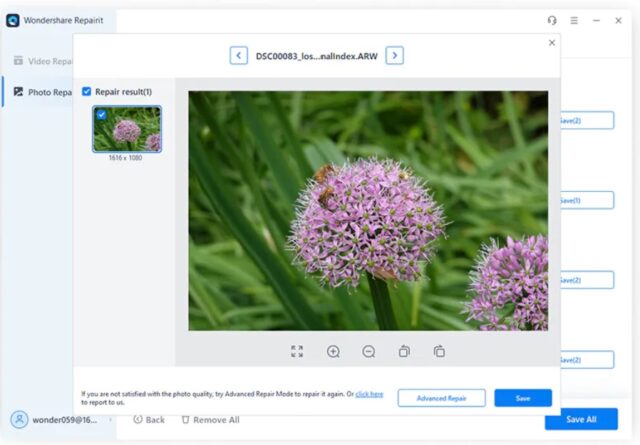Image resolution: width=640 pixels, height=445 pixels.
Task: Rotate the photo counterclockwise
Action: click(404, 351)
